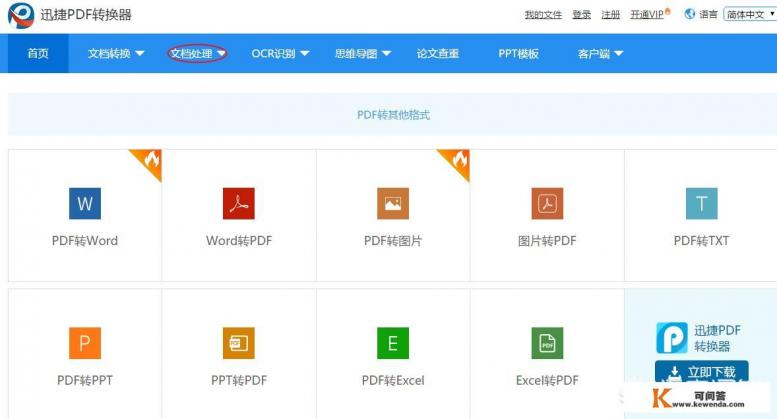The width and height of the screenshot is (777, 419).
Task: Click the PDF转Excel label
Action: coord(393,380)
